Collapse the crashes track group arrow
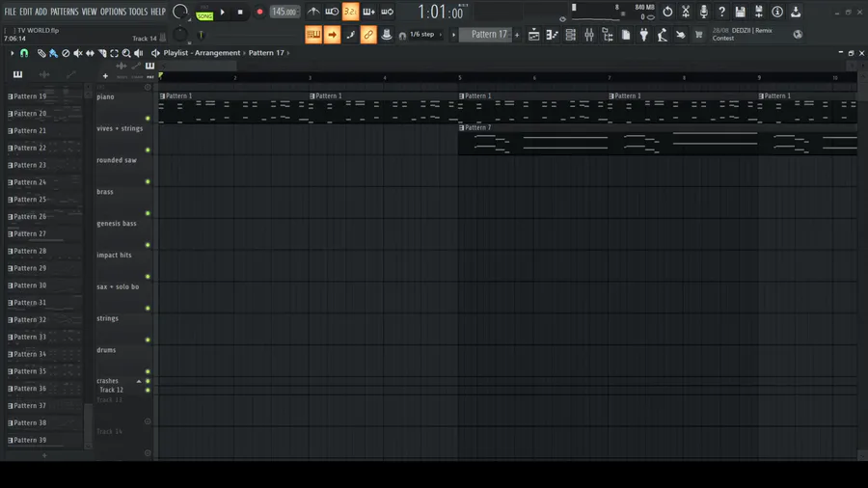This screenshot has height=488, width=868. pos(139,381)
